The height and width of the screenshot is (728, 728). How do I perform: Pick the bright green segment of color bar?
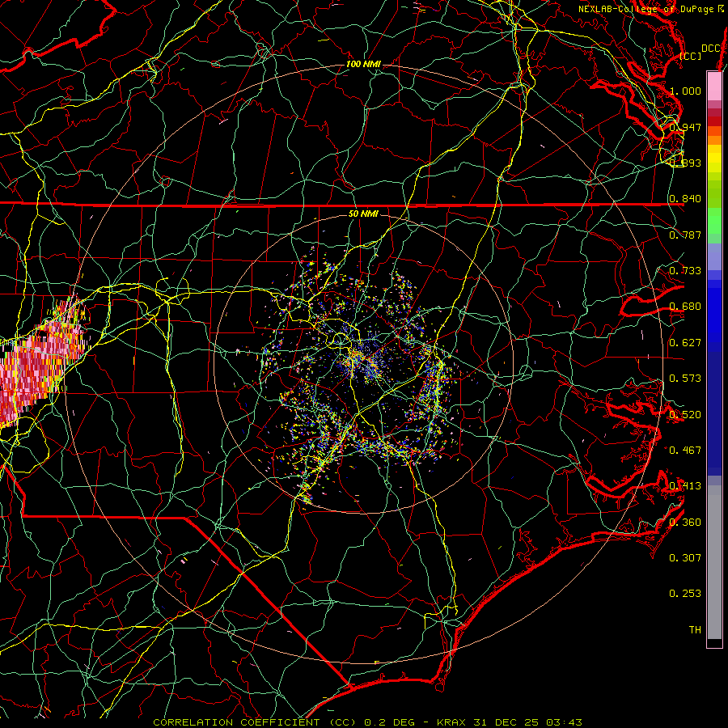pyautogui.click(x=714, y=221)
